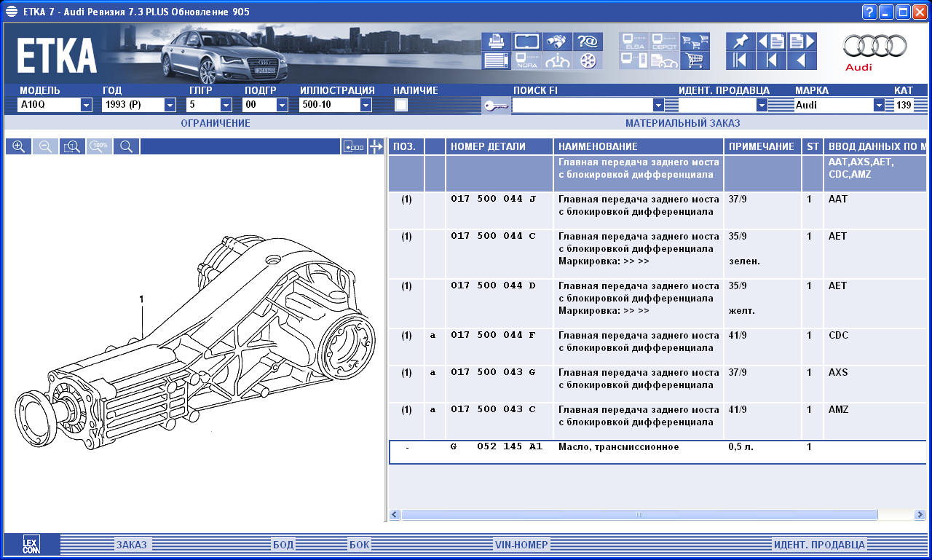Open the ГОД year dropdown
The image size is (932, 560).
click(170, 105)
